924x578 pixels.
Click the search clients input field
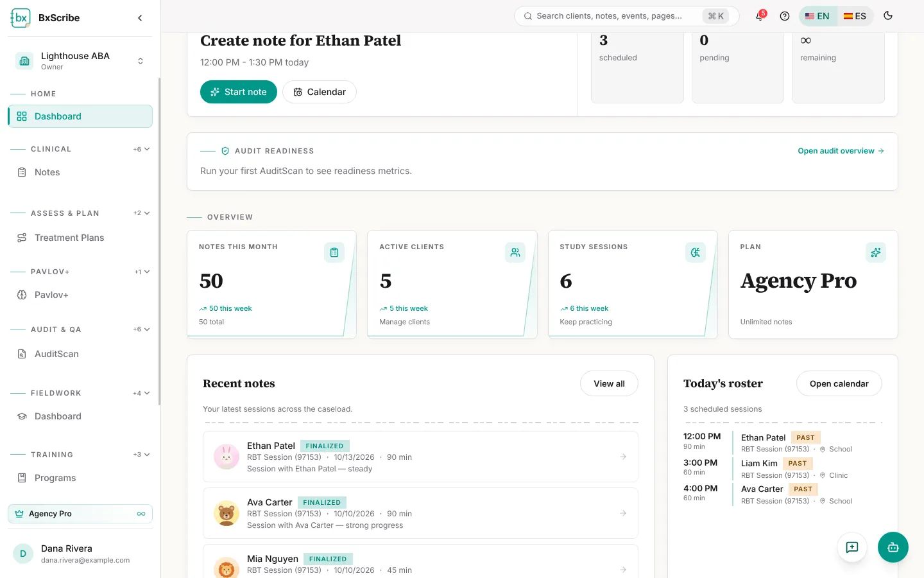(626, 16)
